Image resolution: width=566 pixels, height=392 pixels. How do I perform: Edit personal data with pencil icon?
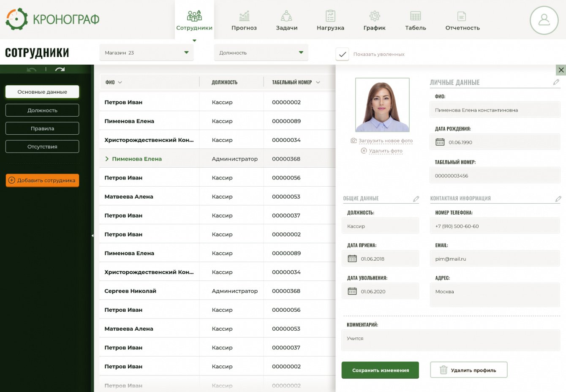click(x=556, y=82)
